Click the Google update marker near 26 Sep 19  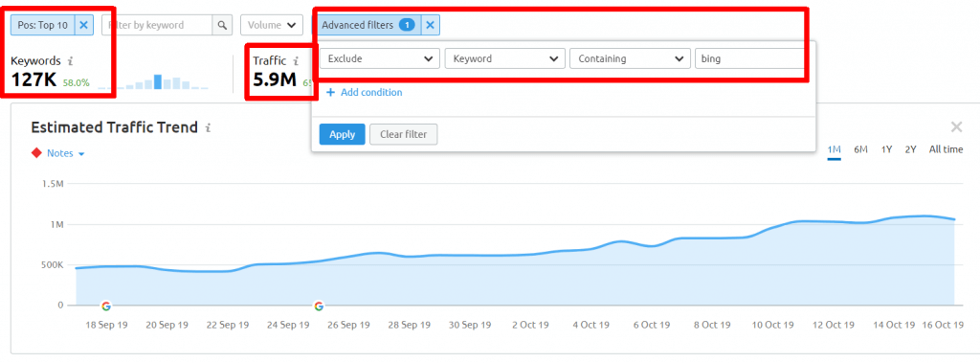click(x=319, y=306)
